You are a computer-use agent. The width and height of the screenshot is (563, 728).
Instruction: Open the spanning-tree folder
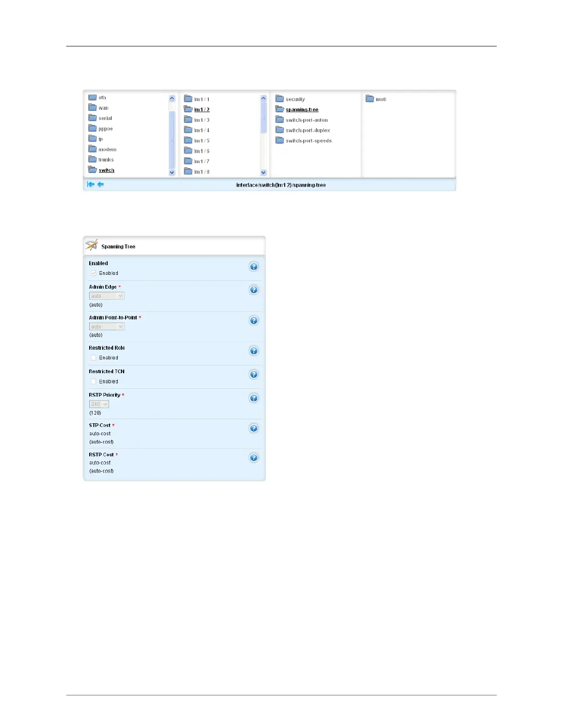click(297, 109)
